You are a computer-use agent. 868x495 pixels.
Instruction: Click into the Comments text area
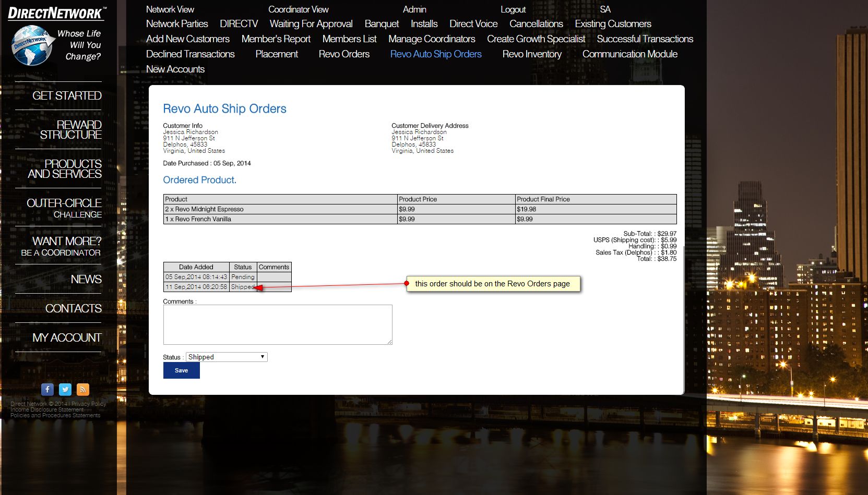point(277,324)
